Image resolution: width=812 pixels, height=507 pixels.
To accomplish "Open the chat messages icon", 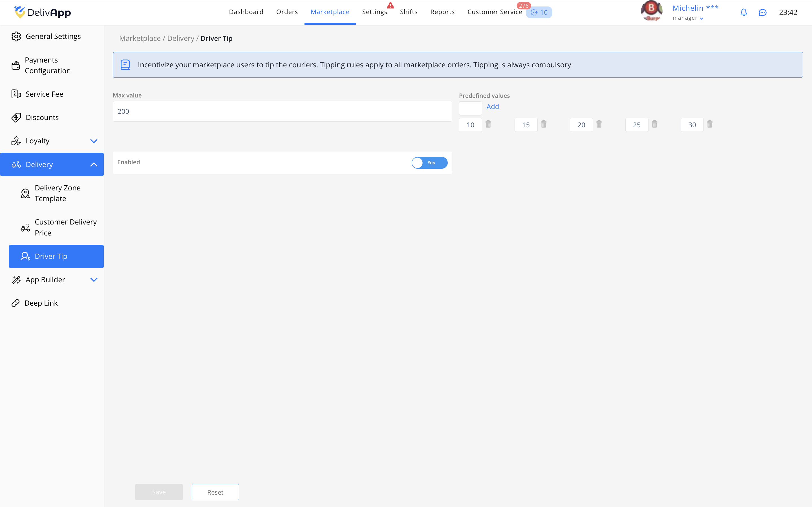I will pyautogui.click(x=762, y=12).
